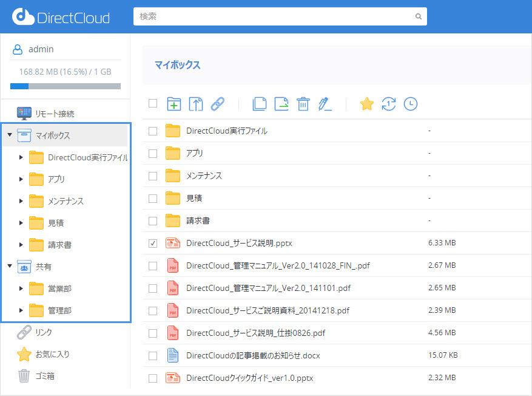Select マイボックス label in the sidebar
The width and height of the screenshot is (532, 396).
(53, 135)
